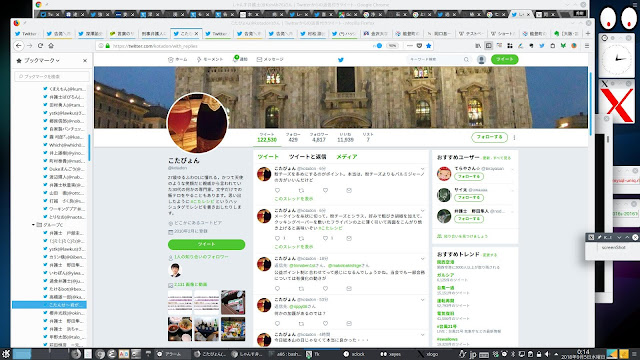Open Twitter 通知 notifications

pos(240,59)
